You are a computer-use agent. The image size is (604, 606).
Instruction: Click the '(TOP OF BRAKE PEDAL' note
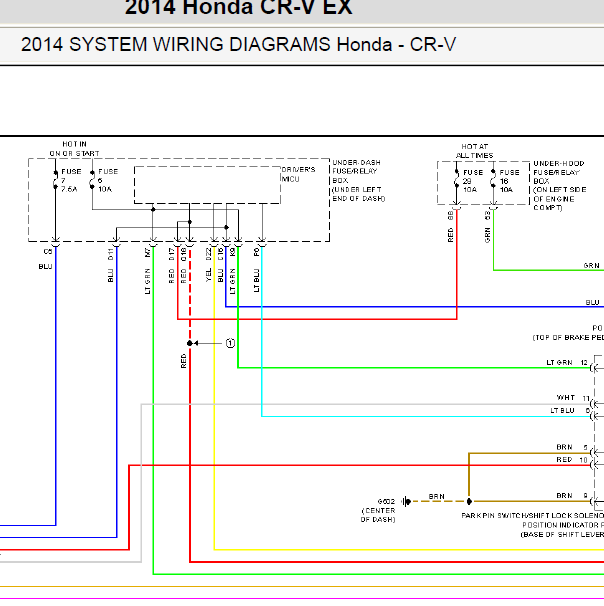click(568, 338)
